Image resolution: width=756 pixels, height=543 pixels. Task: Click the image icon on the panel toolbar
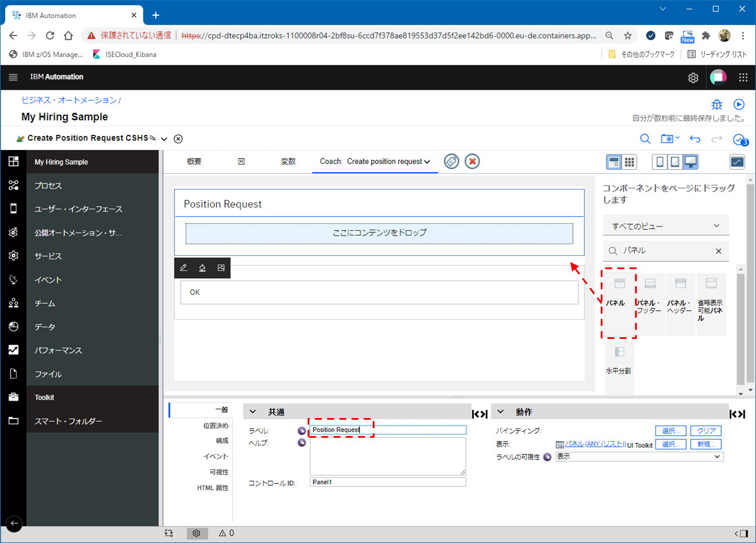[221, 268]
